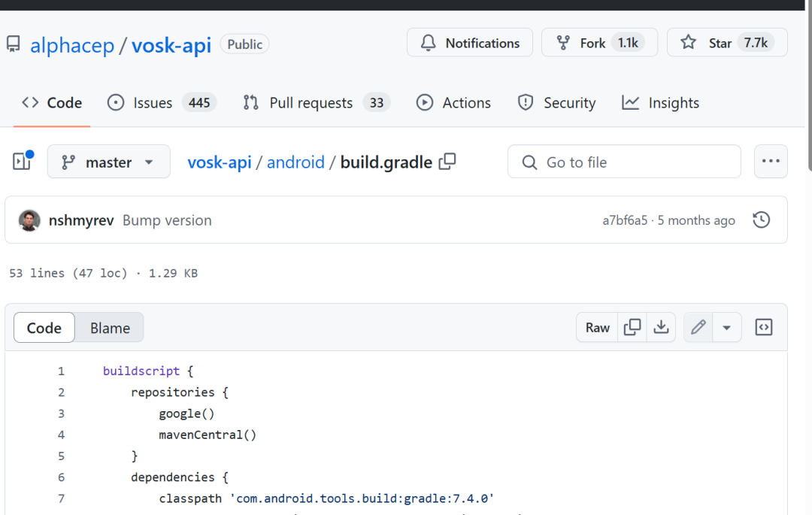Open the symbols panel icon
812x515 pixels.
point(764,327)
